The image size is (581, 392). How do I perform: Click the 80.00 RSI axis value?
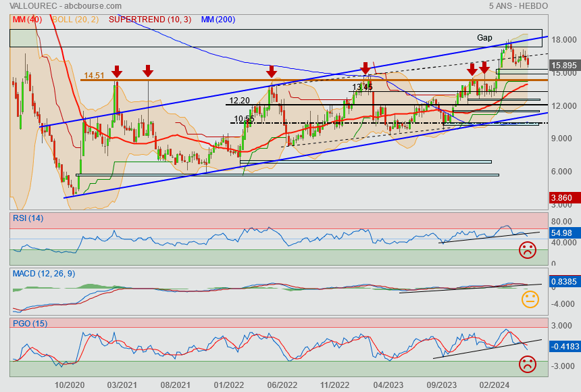pos(561,222)
